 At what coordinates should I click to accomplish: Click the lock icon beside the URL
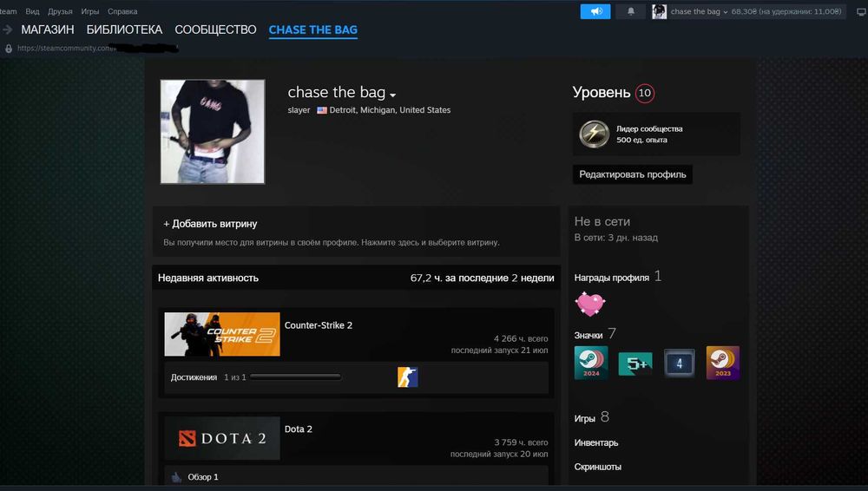tap(9, 49)
